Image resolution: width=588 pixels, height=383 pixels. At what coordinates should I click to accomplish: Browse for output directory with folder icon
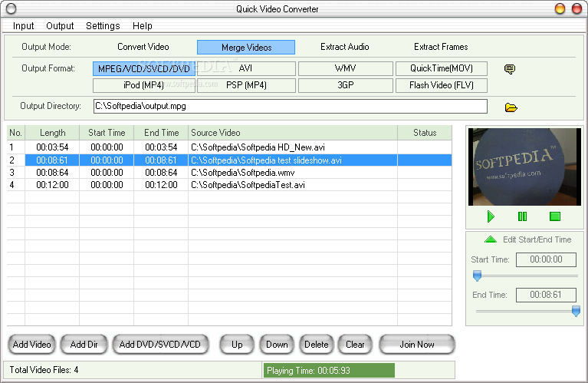[511, 107]
